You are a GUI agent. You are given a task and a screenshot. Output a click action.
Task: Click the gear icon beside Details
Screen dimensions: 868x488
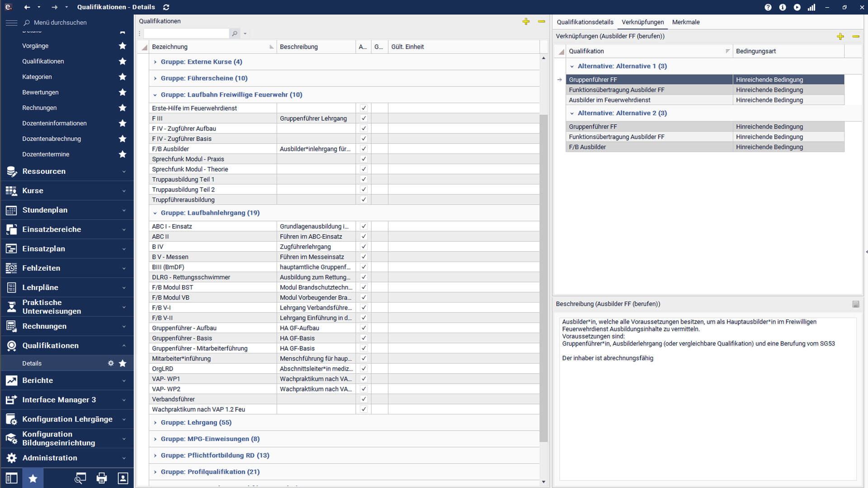(x=111, y=363)
